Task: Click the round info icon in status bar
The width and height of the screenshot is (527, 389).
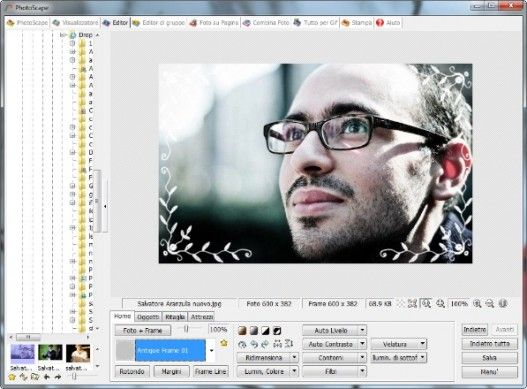Action: click(503, 304)
